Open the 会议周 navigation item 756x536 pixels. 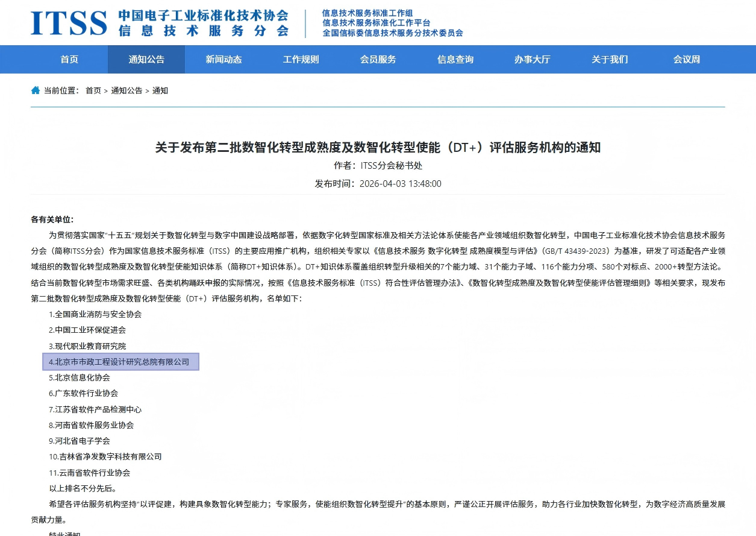pyautogui.click(x=686, y=59)
